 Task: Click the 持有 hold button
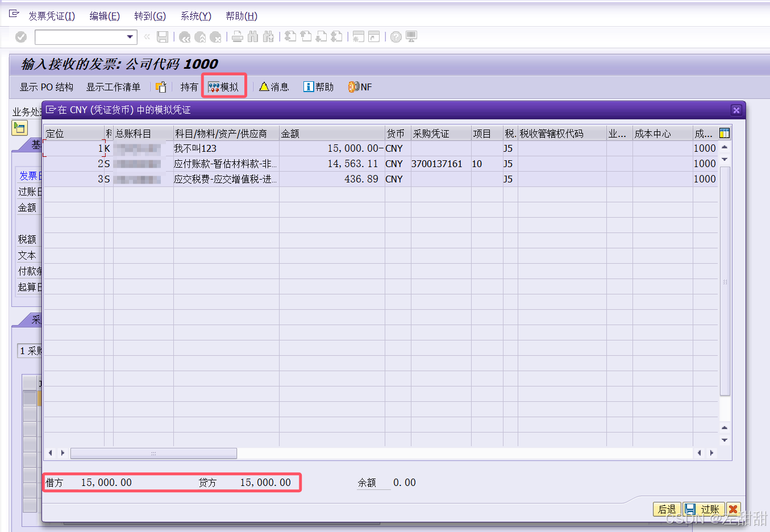pyautogui.click(x=189, y=87)
